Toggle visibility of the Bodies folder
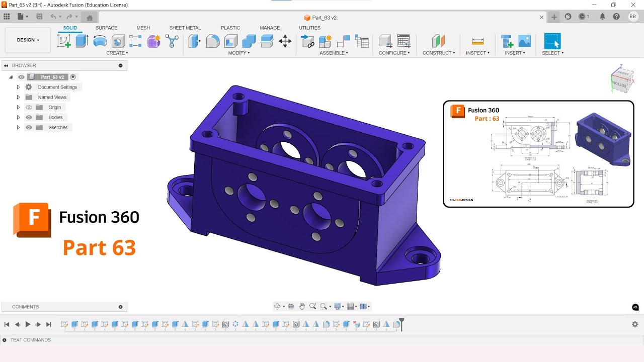 click(29, 117)
